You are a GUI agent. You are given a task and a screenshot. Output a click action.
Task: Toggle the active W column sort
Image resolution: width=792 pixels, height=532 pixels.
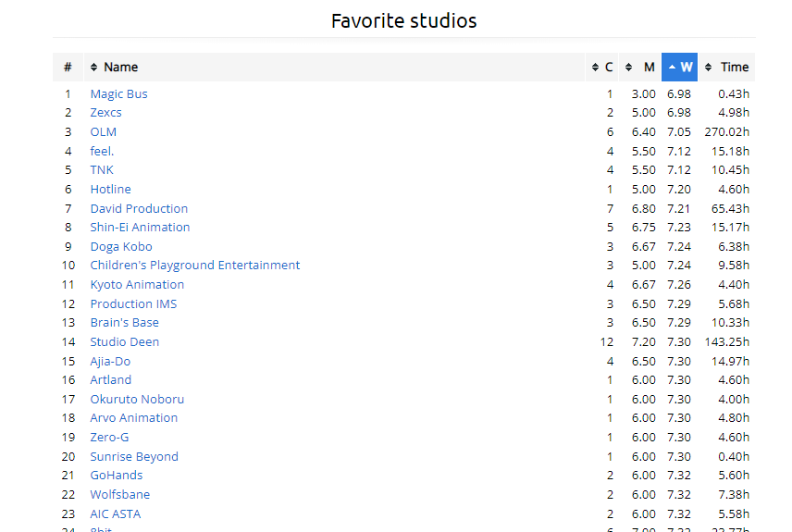click(x=680, y=68)
